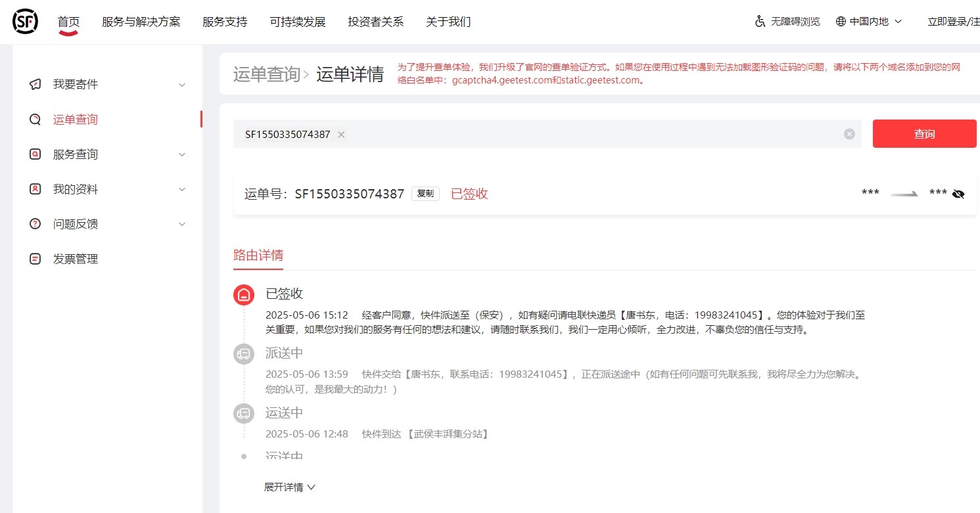Click the timestamp 2025-05-06 13:59
The width and height of the screenshot is (980, 513).
click(307, 374)
